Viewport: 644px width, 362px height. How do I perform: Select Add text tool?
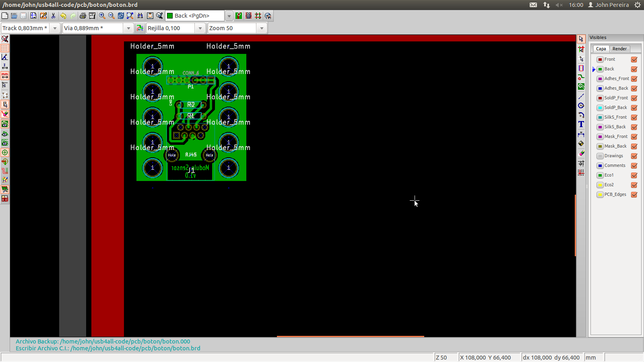coord(581,124)
